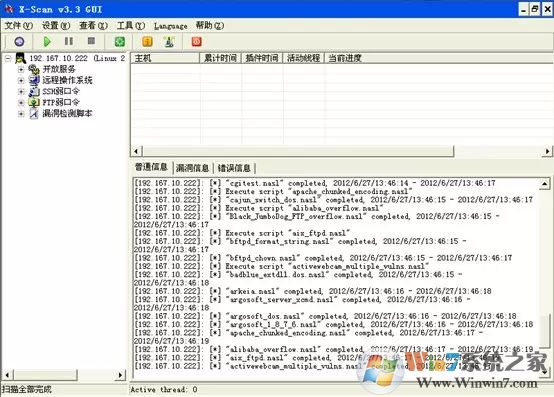Click the 累计时间 column header
The width and height of the screenshot is (554, 397).
click(220, 58)
